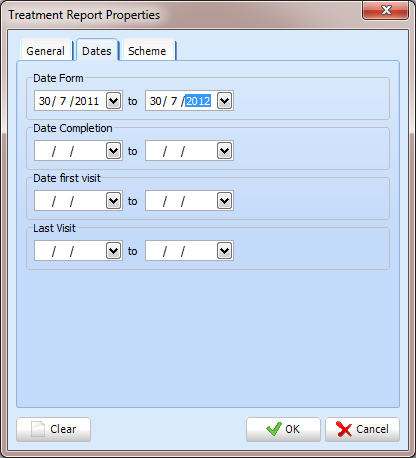Open the Date Form end date dropdown

(224, 100)
